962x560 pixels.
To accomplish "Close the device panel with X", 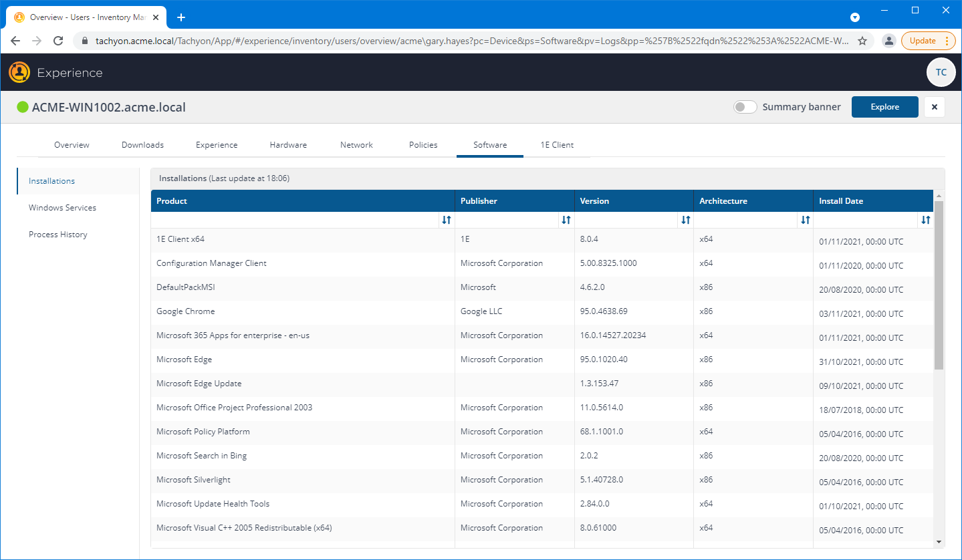I will pos(935,107).
